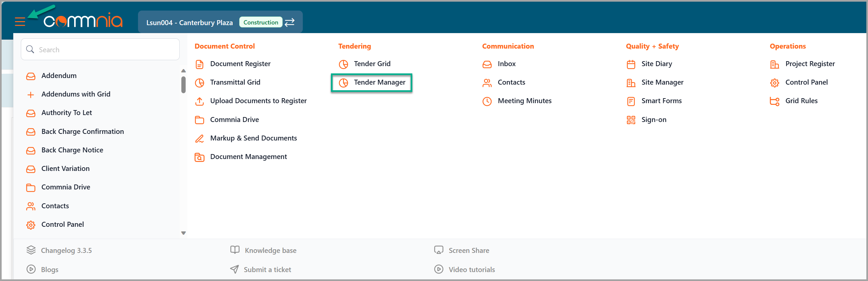Click the Knowledge base book icon

(235, 250)
